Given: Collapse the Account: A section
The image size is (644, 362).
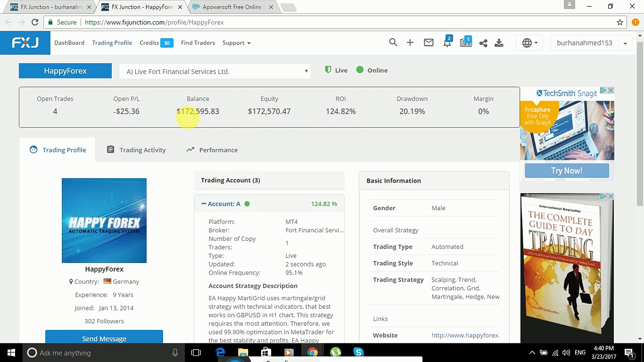Looking at the screenshot, I should [x=221, y=204].
